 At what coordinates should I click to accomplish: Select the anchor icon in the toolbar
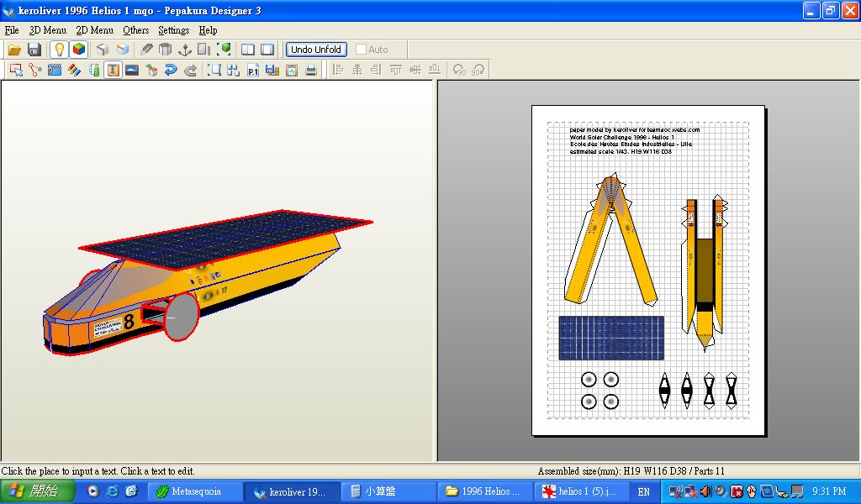[185, 50]
